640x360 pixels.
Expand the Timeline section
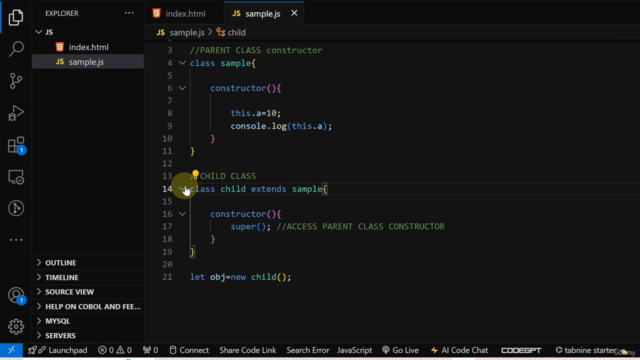(x=88, y=277)
